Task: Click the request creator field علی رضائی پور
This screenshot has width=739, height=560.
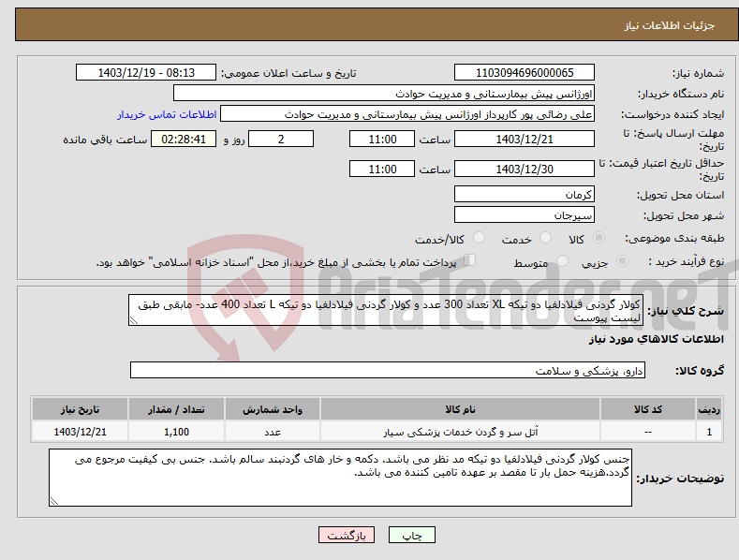Action: (x=407, y=114)
